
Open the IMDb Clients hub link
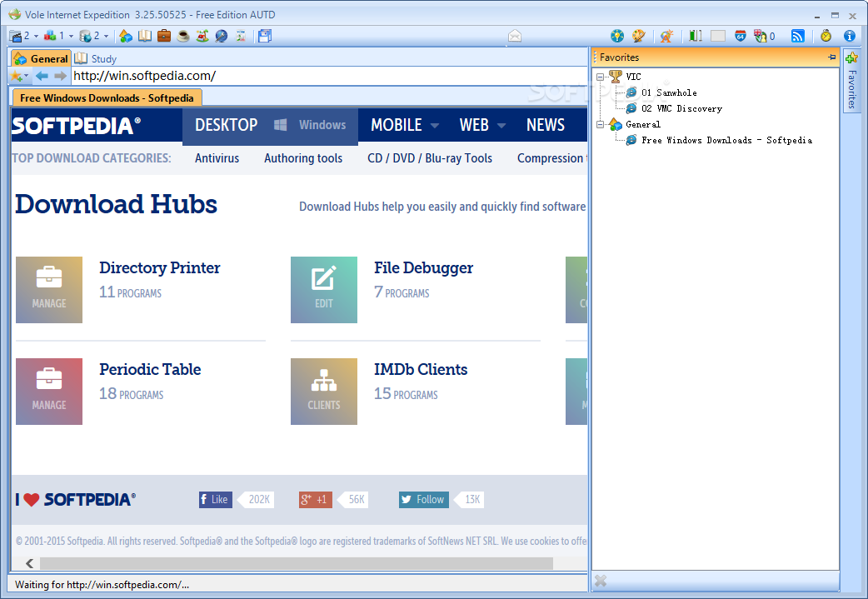pyautogui.click(x=421, y=369)
